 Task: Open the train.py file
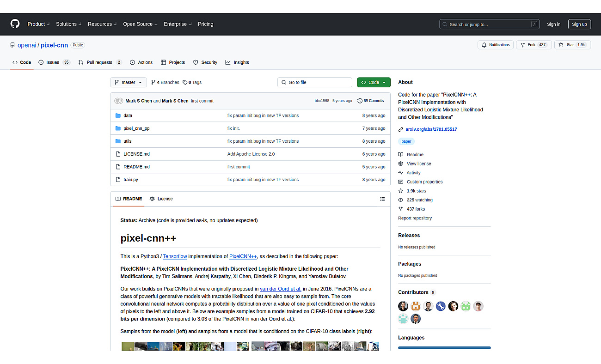[130, 180]
